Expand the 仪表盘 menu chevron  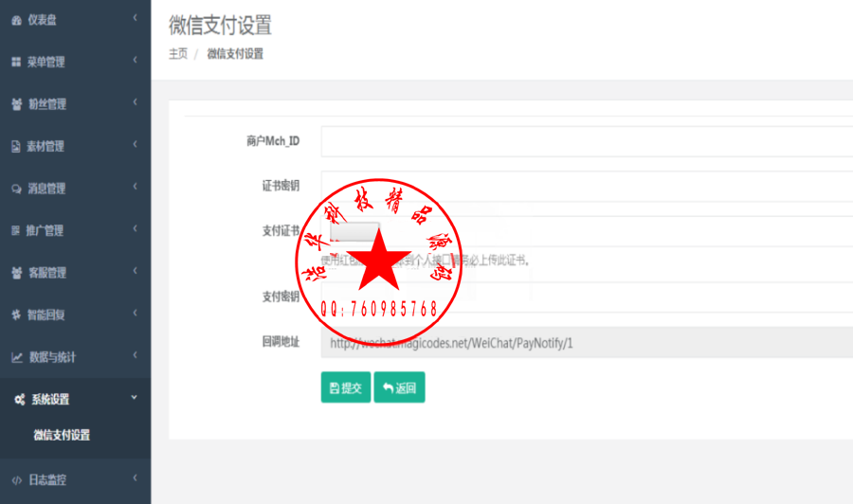click(135, 18)
